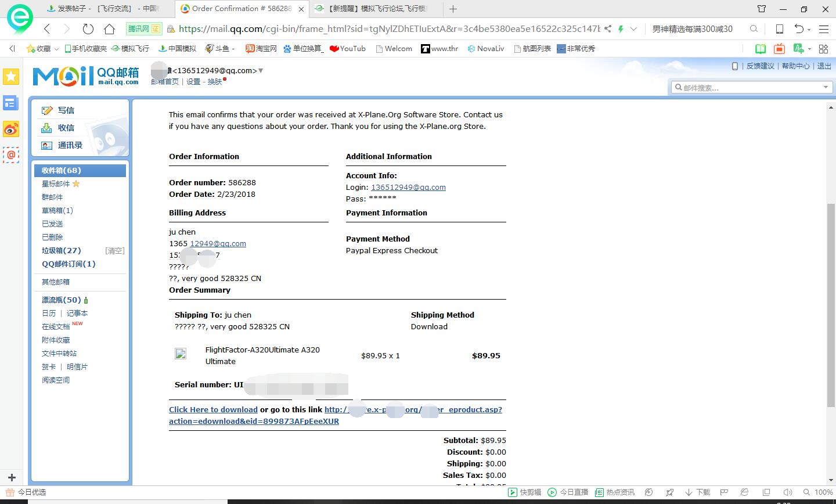
Task: Click in the 邮件搜索 search field
Action: click(747, 87)
